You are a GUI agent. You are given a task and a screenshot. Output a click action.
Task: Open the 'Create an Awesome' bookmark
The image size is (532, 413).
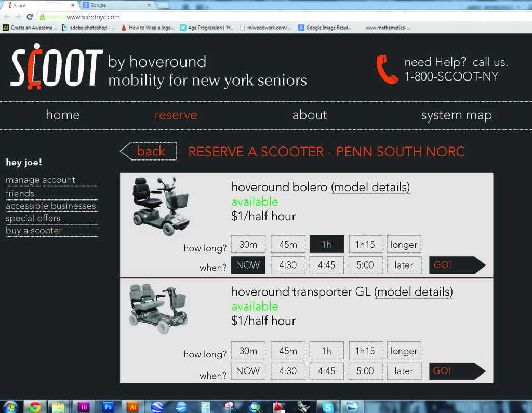point(30,28)
